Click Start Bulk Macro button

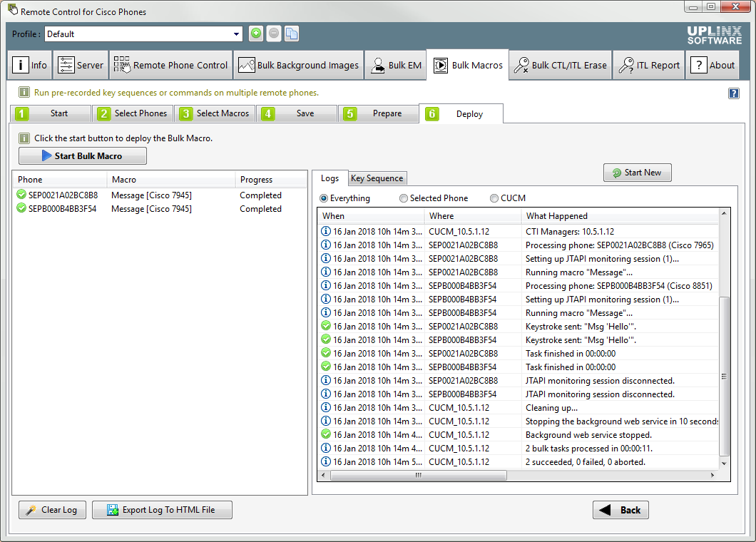83,155
